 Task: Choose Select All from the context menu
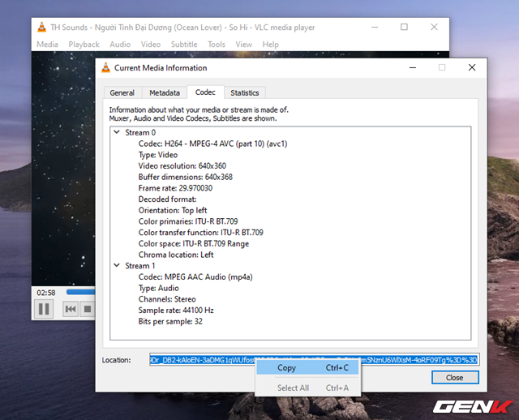(x=307, y=388)
